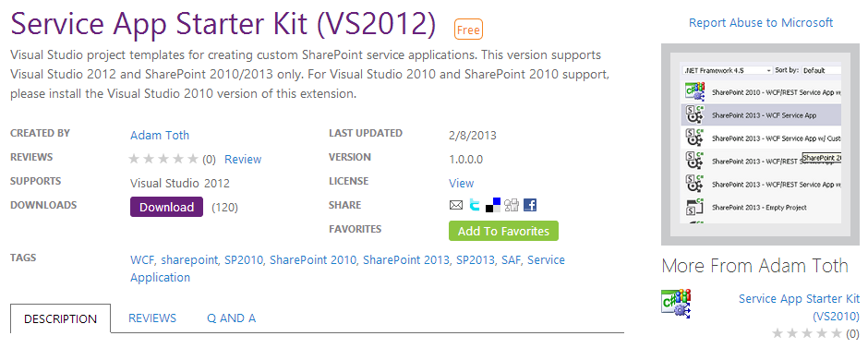The width and height of the screenshot is (868, 348).
Task: View the license link
Action: [x=461, y=183]
